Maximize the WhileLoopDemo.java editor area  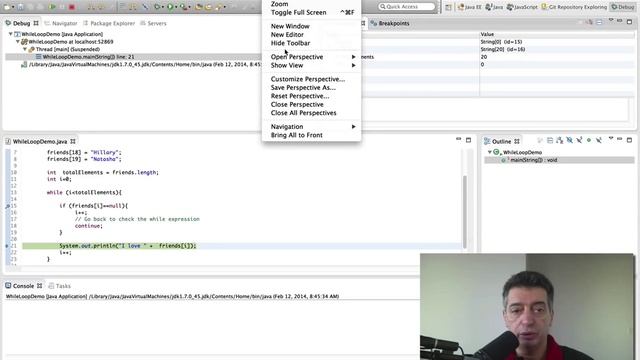tap(468, 140)
